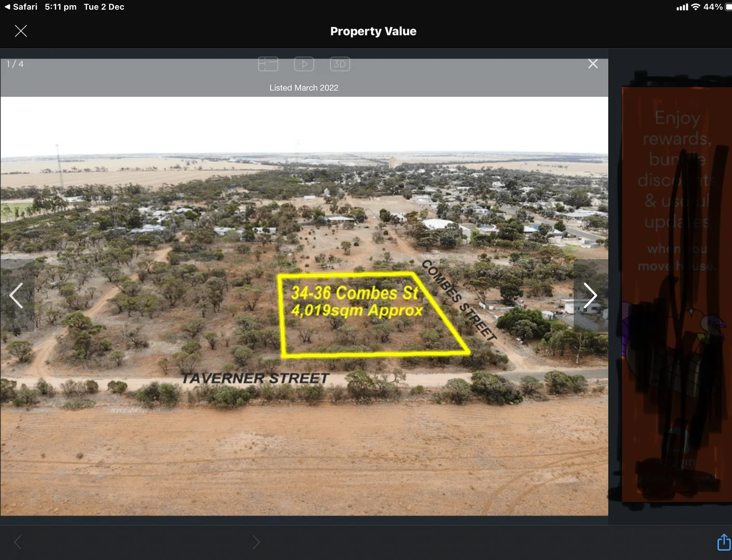Viewport: 732px width, 560px height.
Task: Tap the Wi-Fi status icon
Action: click(x=696, y=7)
